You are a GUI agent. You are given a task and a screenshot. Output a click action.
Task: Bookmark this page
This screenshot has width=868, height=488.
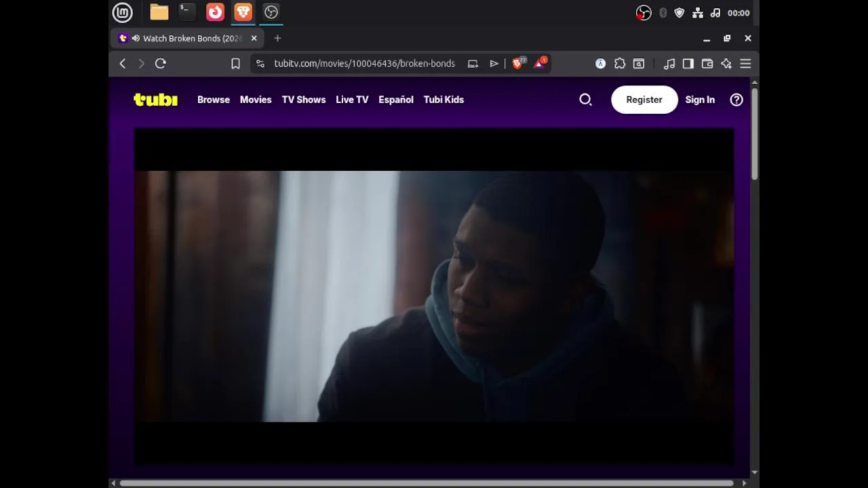(x=235, y=64)
